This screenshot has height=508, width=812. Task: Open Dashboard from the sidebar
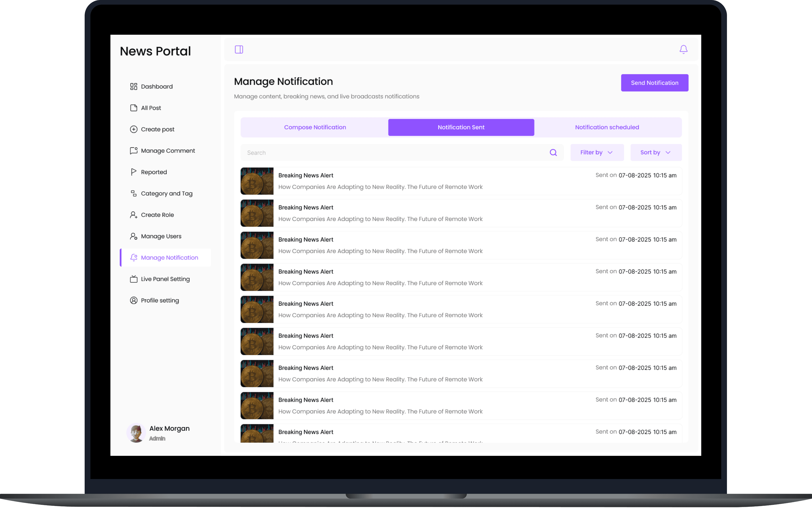[x=156, y=87]
